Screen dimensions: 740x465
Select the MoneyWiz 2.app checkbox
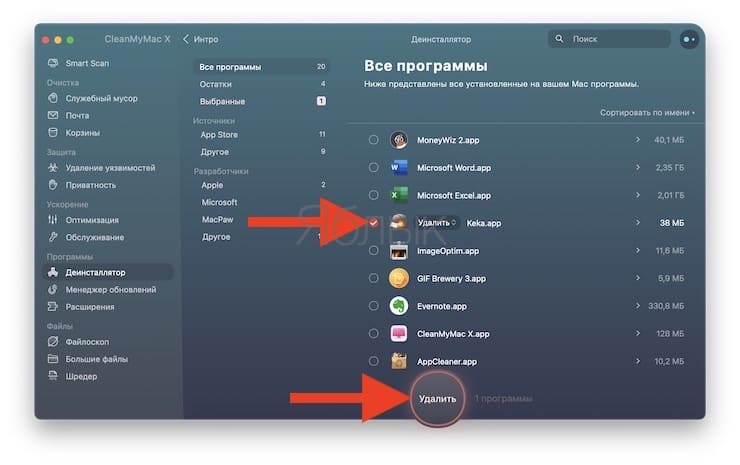point(373,140)
